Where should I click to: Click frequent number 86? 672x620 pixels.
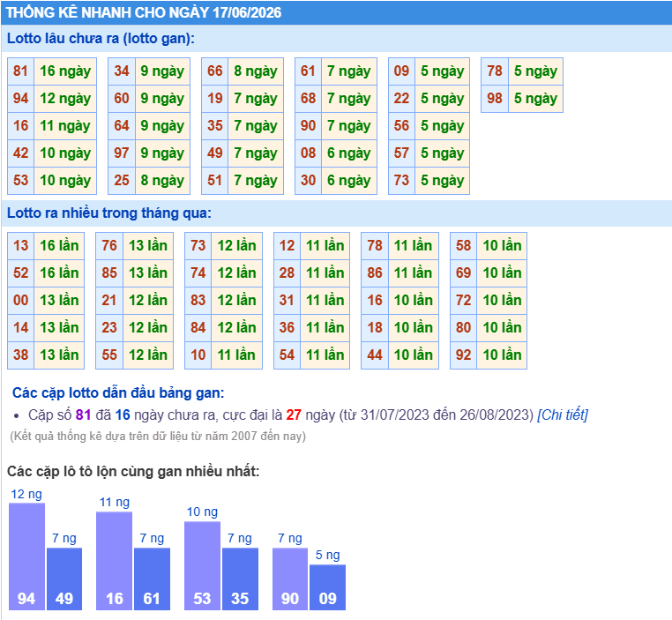(375, 273)
